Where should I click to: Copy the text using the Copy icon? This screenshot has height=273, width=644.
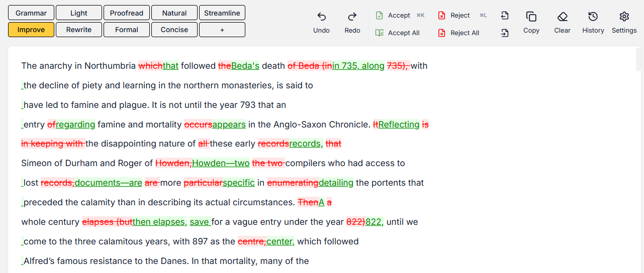tap(531, 17)
